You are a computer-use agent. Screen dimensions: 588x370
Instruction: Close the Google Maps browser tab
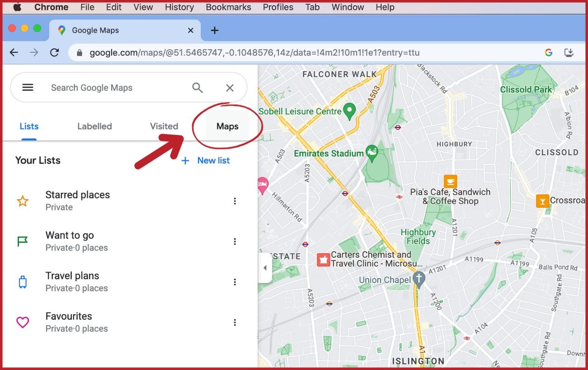[190, 30]
